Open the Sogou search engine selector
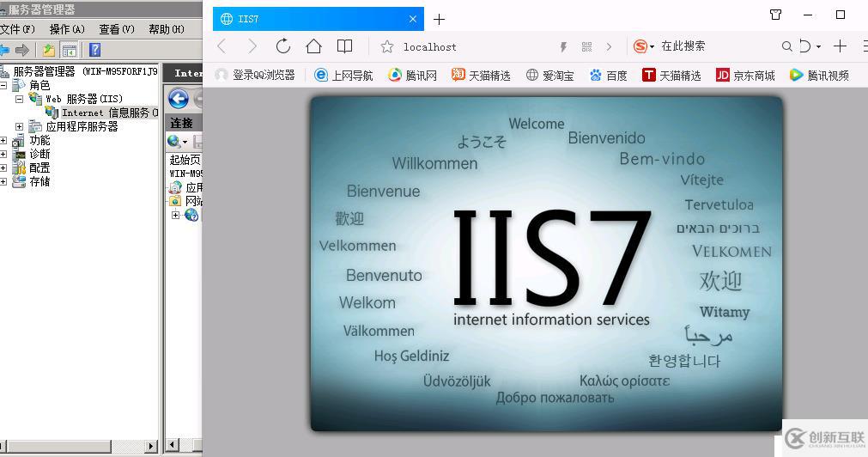This screenshot has width=868, height=457. pos(643,46)
